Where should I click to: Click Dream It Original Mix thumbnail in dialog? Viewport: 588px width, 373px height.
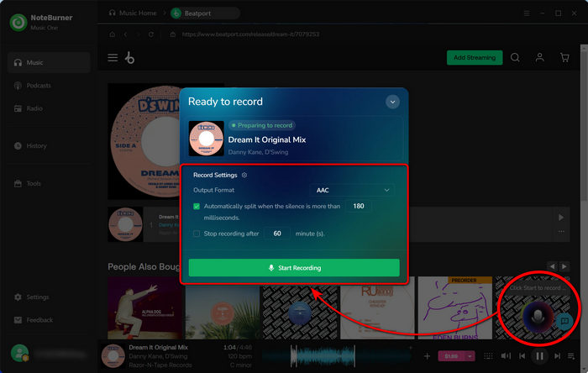(x=207, y=139)
